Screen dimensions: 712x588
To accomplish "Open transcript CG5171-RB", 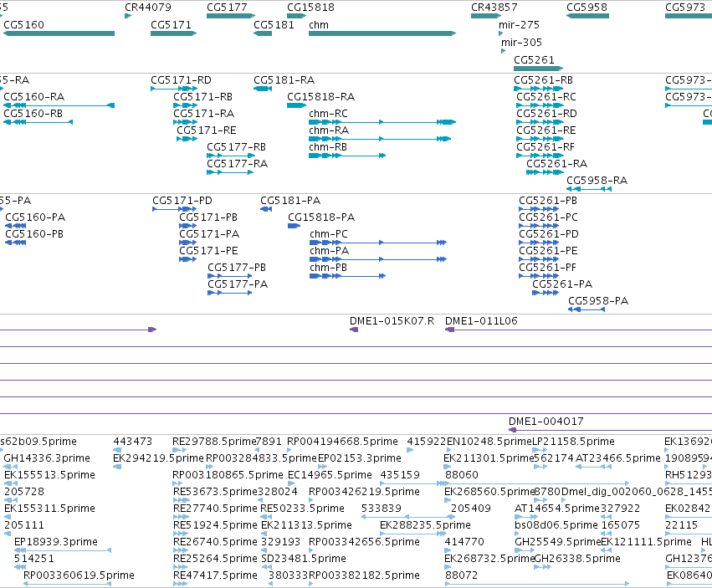I will click(203, 97).
